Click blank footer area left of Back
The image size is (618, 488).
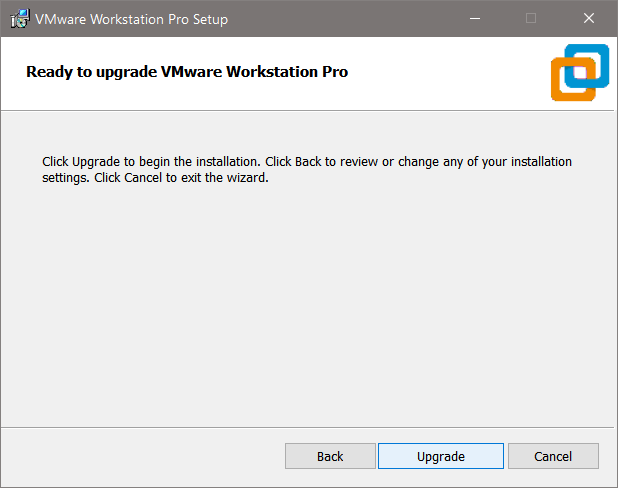[x=140, y=456]
